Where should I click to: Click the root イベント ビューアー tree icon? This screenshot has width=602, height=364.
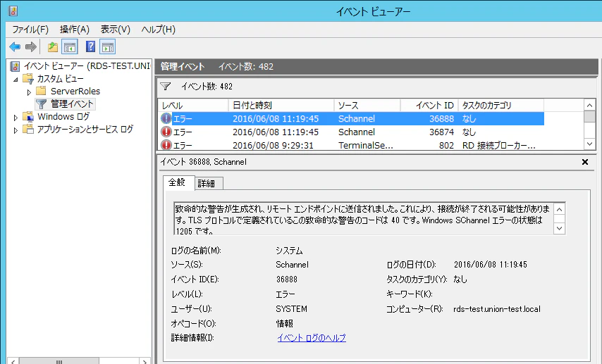coord(15,66)
